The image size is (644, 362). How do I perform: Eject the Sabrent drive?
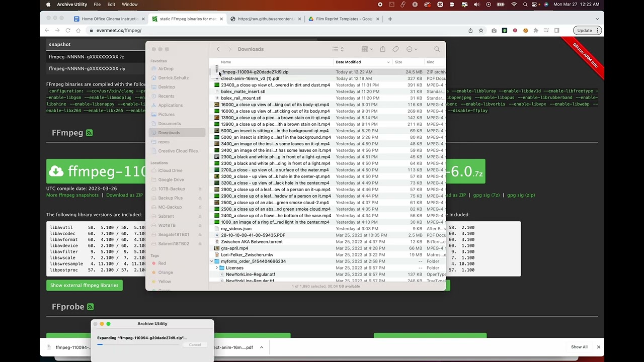pos(200,216)
